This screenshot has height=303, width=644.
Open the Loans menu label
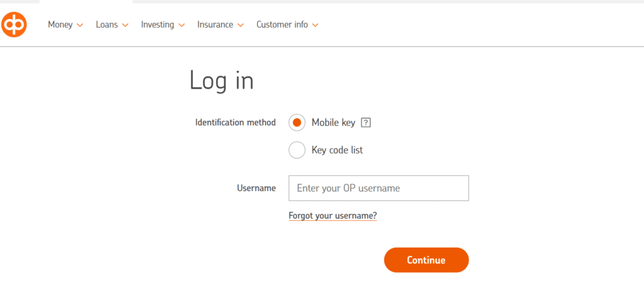(x=106, y=25)
